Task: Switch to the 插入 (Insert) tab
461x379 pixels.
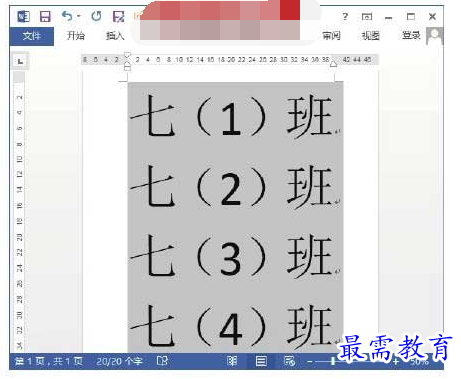Action: pos(115,36)
